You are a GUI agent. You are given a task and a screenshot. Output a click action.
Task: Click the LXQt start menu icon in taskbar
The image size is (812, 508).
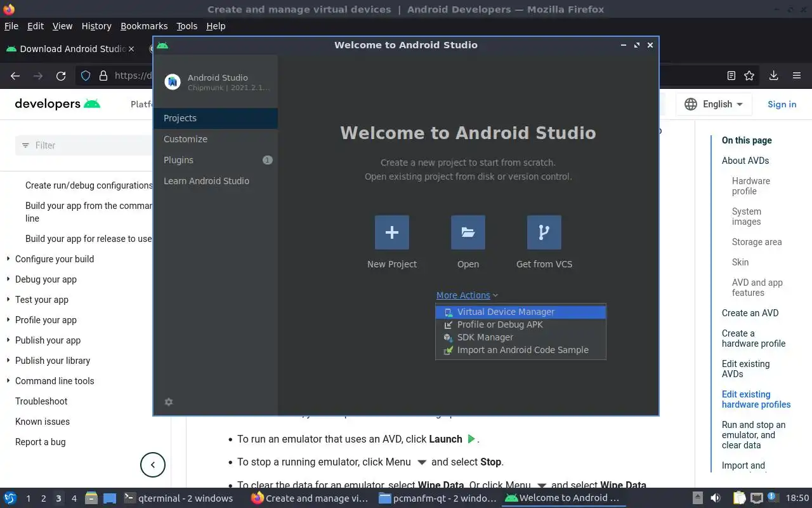(x=10, y=498)
